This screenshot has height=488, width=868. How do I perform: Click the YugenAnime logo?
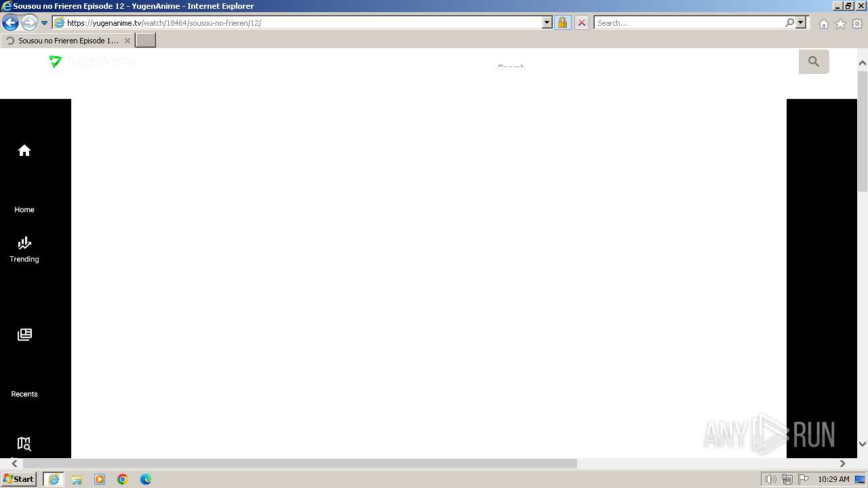click(92, 61)
